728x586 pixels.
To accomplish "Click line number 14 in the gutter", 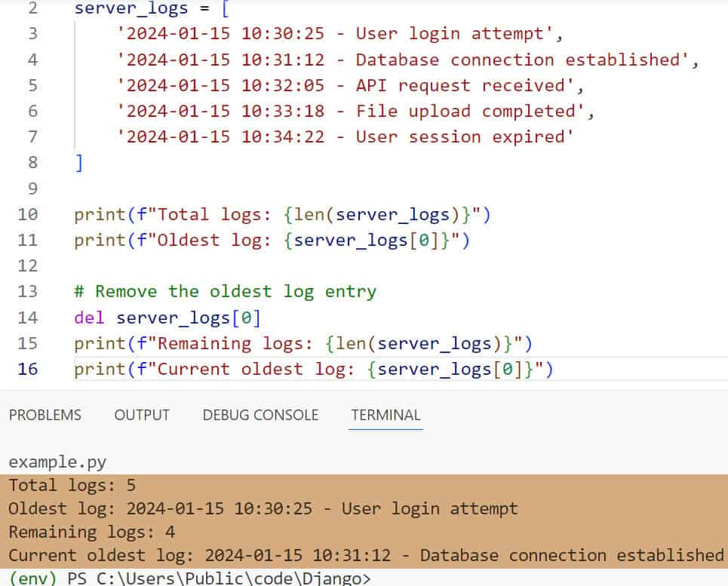I will (x=27, y=318).
